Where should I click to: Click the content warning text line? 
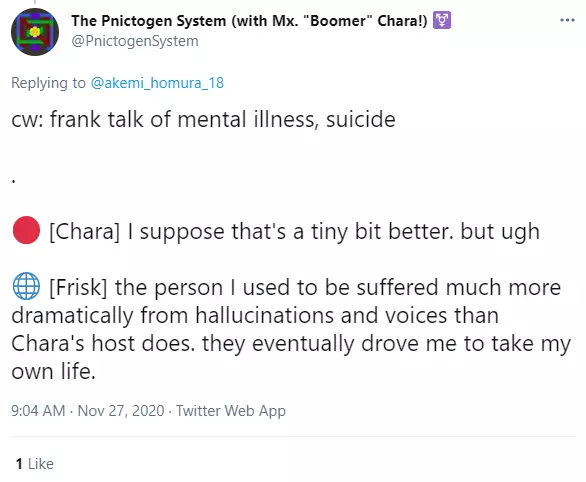pos(203,120)
